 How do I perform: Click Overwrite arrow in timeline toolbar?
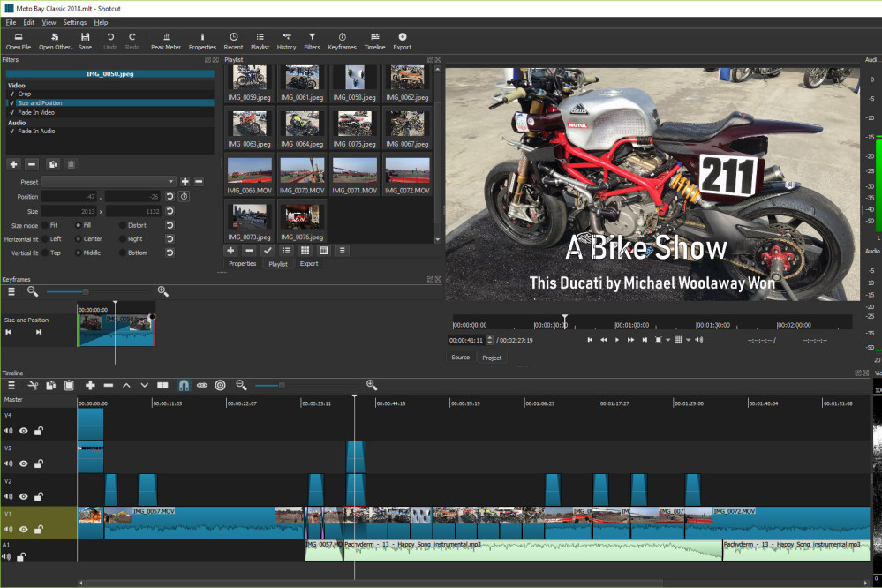[x=145, y=385]
